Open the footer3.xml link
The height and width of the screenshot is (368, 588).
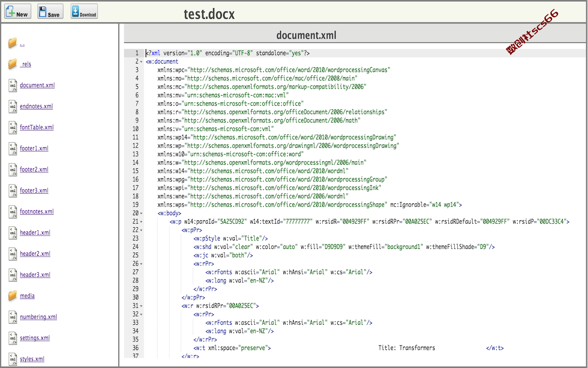(34, 190)
